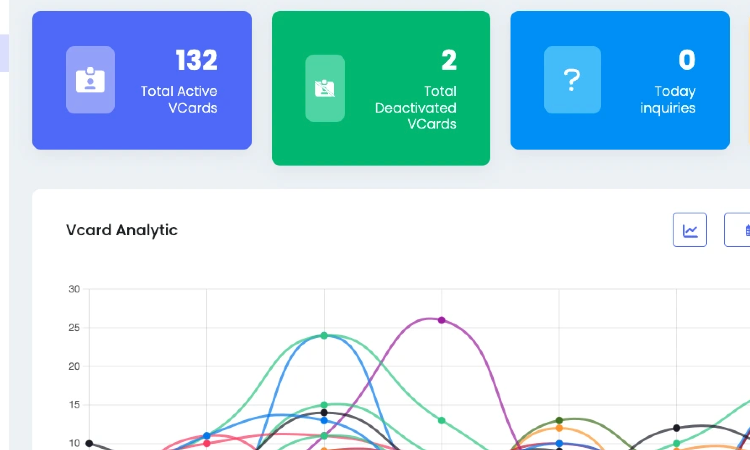The image size is (750, 450).
Task: Select the orange data point at value 12
Action: coord(559,428)
